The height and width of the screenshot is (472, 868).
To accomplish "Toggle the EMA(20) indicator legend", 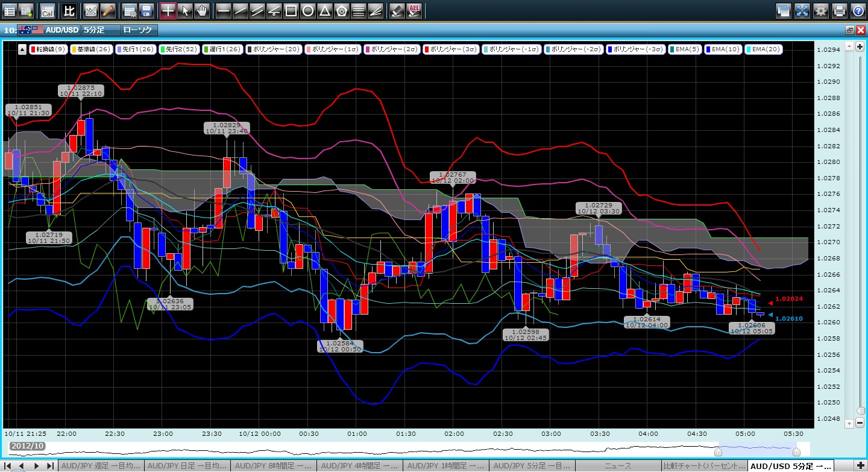I will point(764,49).
